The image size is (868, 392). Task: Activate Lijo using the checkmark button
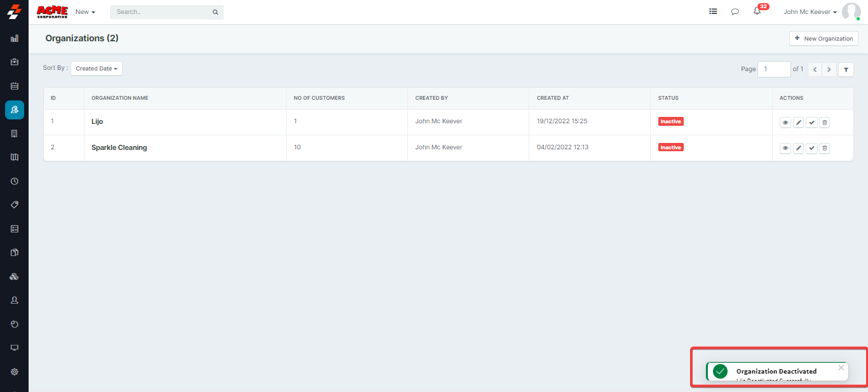pos(811,123)
